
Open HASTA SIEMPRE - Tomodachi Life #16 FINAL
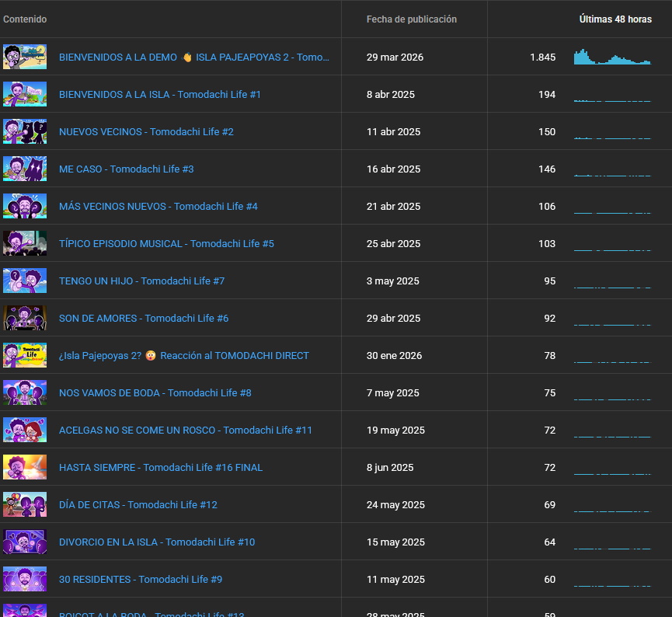[161, 467]
